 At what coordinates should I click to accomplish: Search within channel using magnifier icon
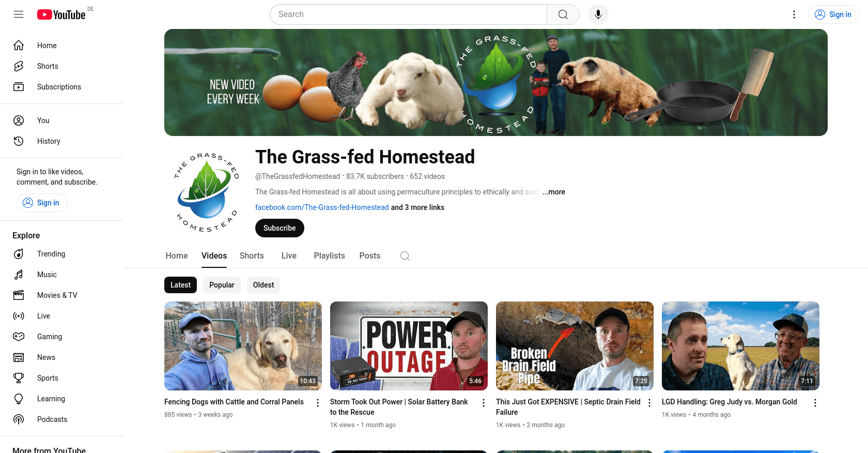tap(405, 256)
